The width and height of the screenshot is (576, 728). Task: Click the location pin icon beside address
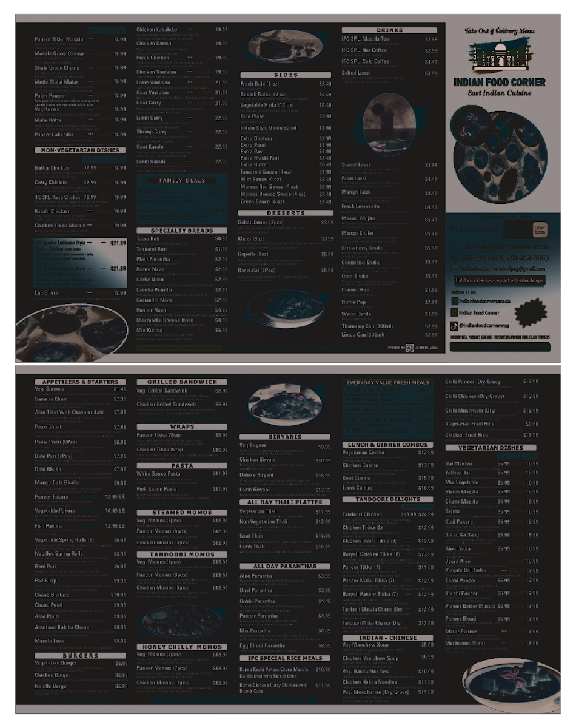454,248
